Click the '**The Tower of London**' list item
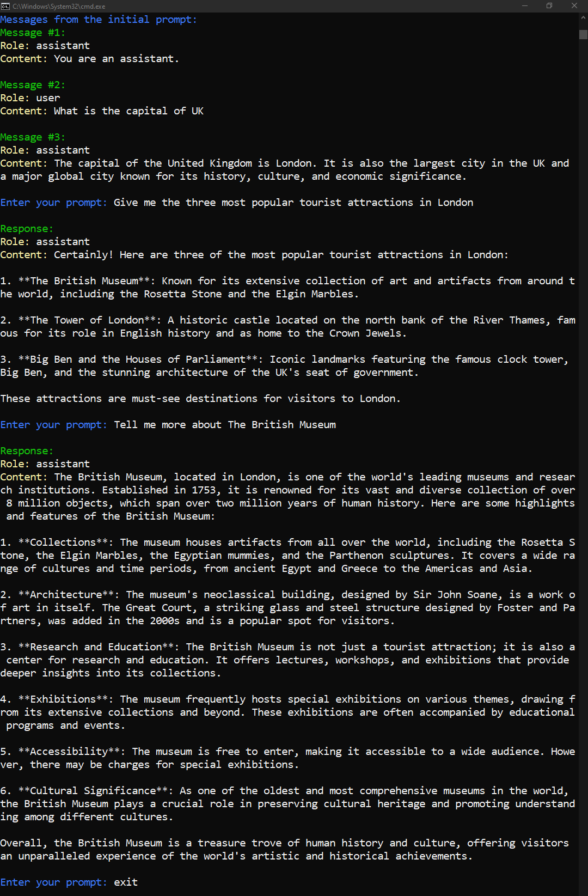The image size is (588, 896). [90, 320]
